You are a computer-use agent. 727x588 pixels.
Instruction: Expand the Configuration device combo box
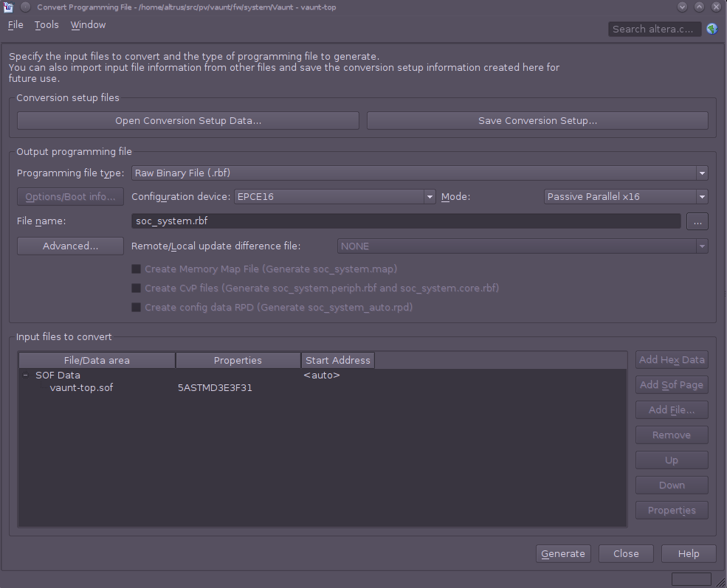click(x=335, y=197)
